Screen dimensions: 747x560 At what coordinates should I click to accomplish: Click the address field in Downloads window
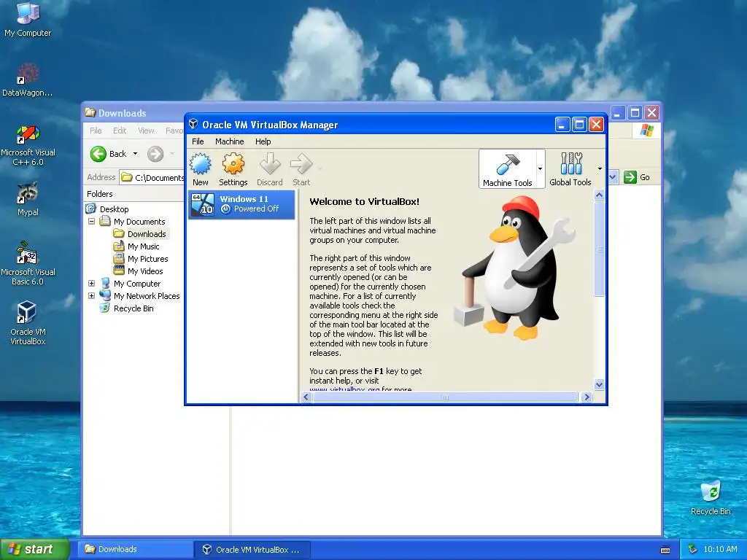click(x=152, y=177)
